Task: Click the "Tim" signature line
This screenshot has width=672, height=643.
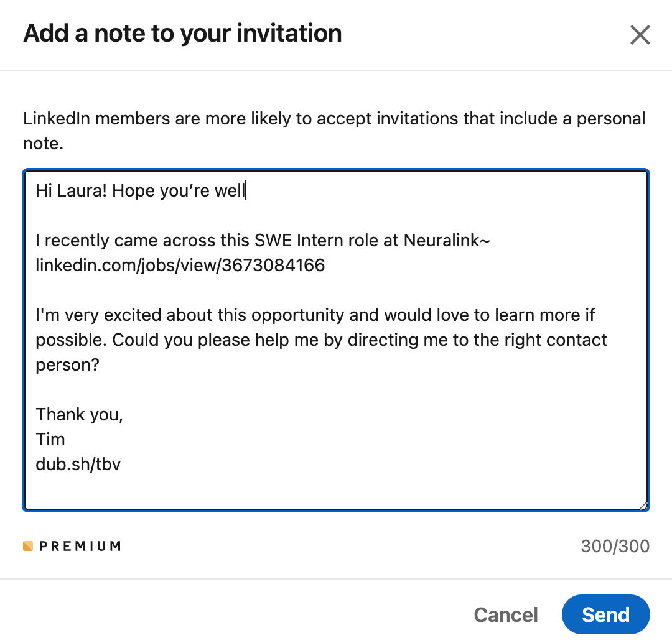Action: [50, 439]
